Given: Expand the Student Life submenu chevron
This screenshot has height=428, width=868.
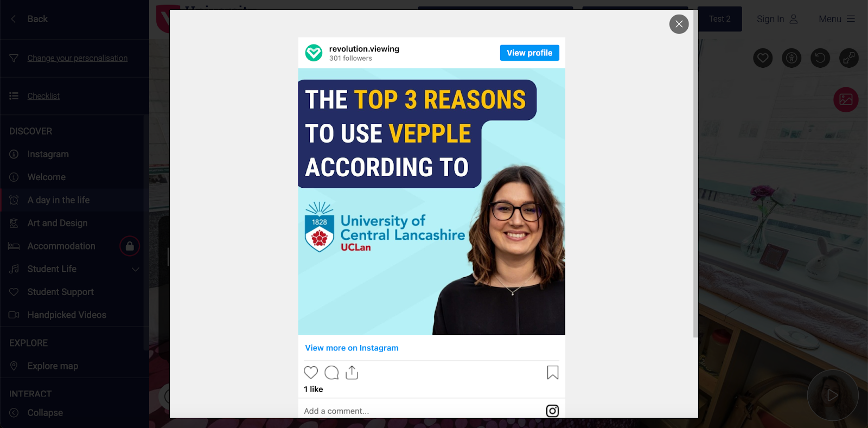Looking at the screenshot, I should [136, 269].
